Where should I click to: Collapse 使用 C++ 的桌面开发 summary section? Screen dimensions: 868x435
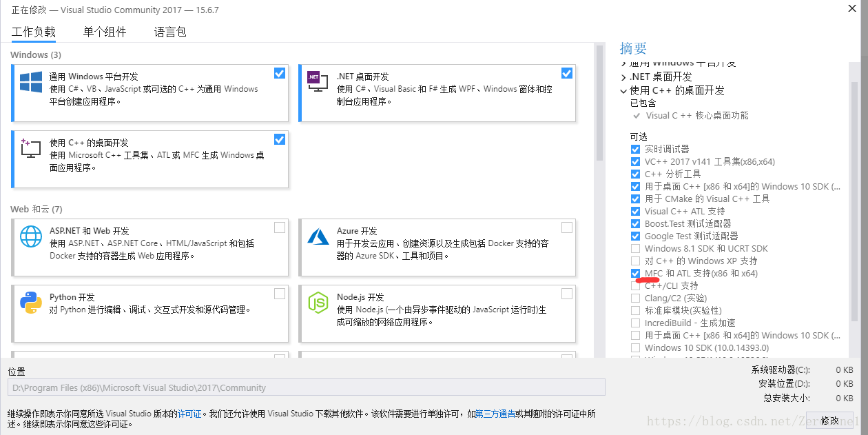(x=623, y=90)
